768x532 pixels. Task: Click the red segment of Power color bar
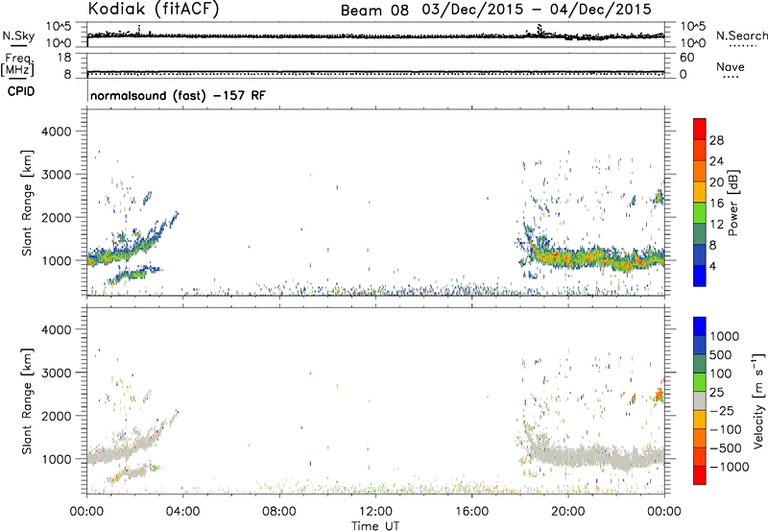coord(700,129)
